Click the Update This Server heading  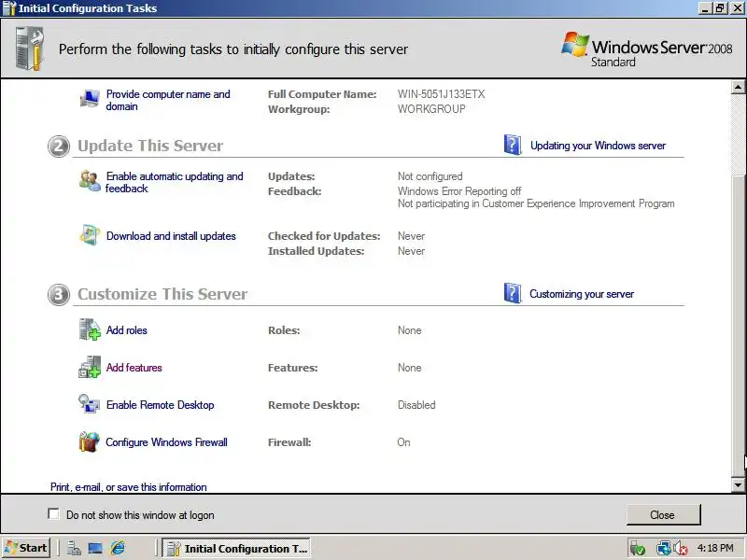(x=150, y=146)
